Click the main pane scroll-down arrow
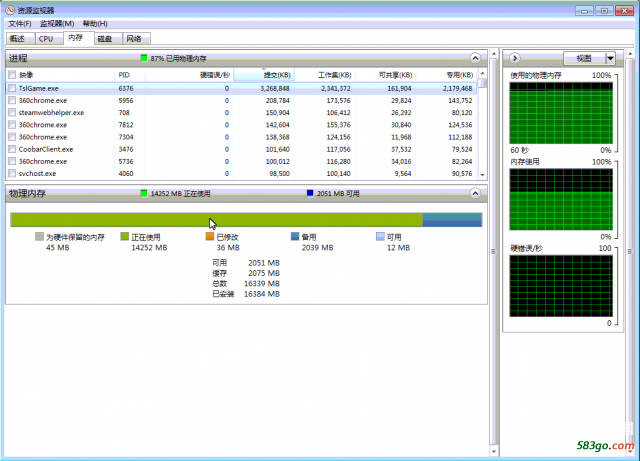 point(494,452)
